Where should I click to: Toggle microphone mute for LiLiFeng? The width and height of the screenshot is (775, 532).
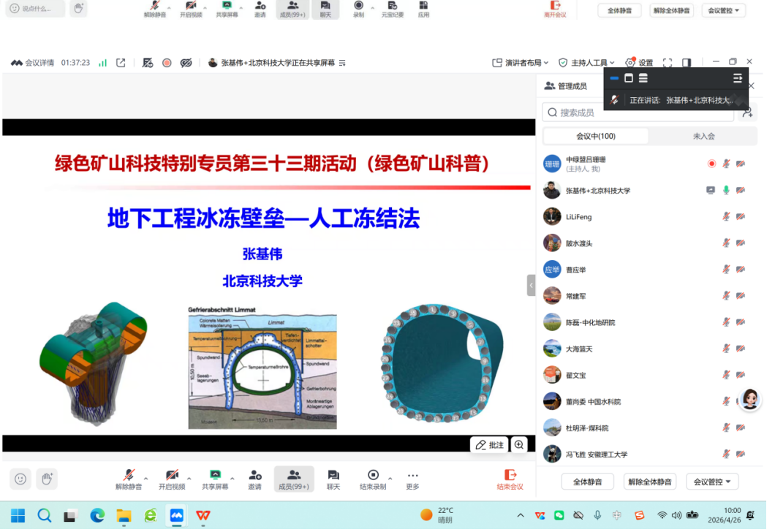[x=726, y=217]
